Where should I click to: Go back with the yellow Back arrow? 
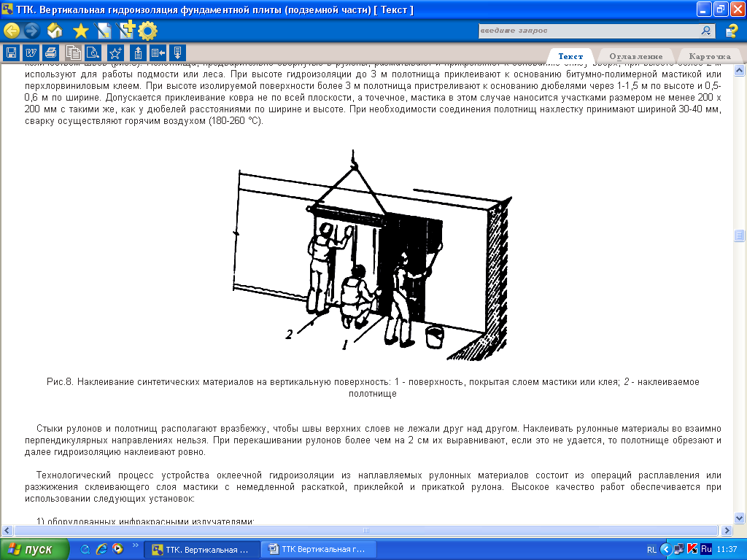tap(12, 31)
